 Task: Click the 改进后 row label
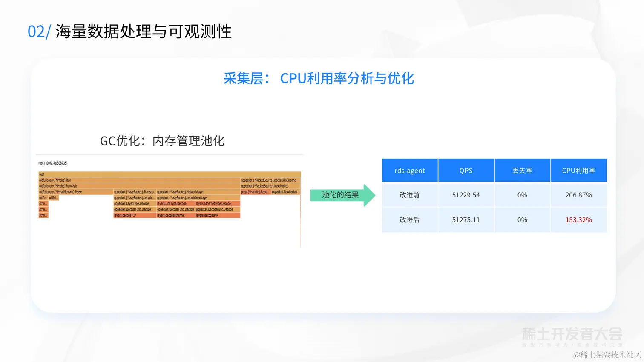tap(410, 220)
